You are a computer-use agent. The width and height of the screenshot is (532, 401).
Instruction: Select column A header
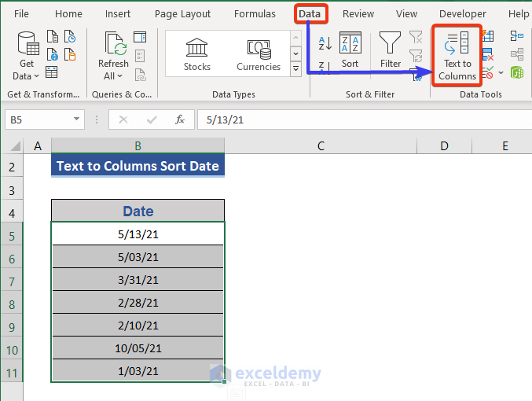37,146
